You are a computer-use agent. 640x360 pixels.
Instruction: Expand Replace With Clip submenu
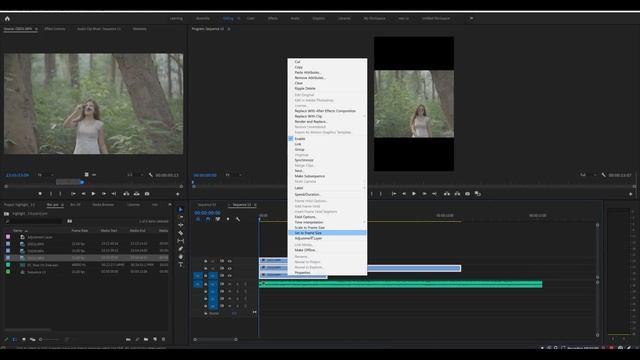coord(327,116)
